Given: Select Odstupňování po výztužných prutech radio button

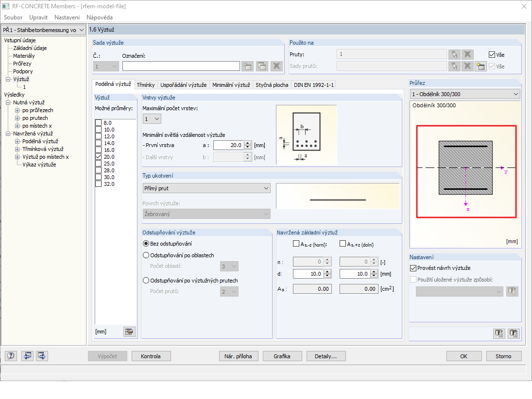Looking at the screenshot, I should coord(146,281).
